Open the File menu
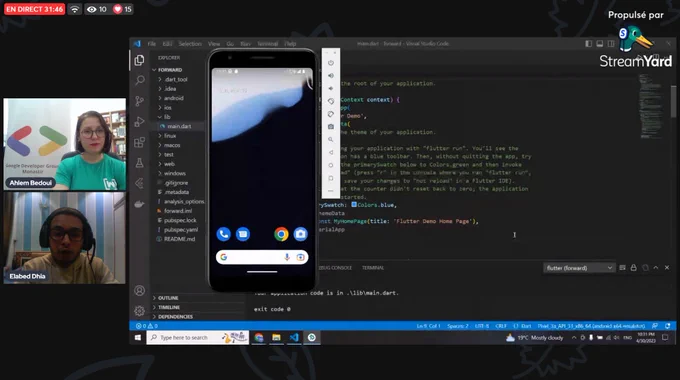 click(151, 44)
